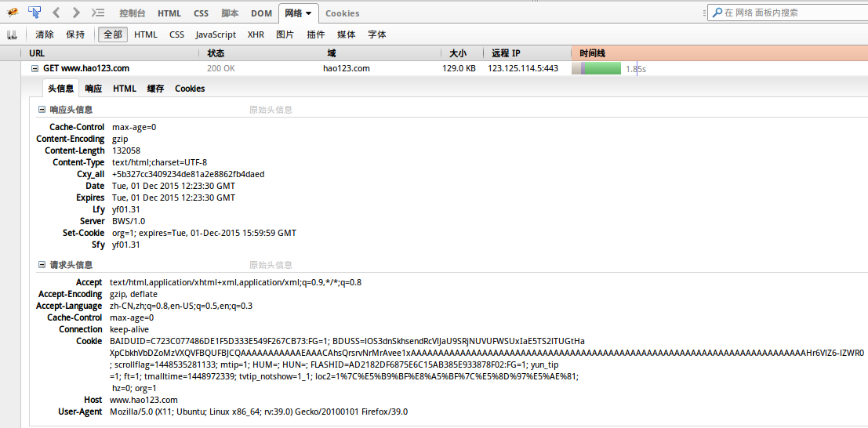Filter requests by CSS type
The image size is (868, 428).
tap(176, 34)
